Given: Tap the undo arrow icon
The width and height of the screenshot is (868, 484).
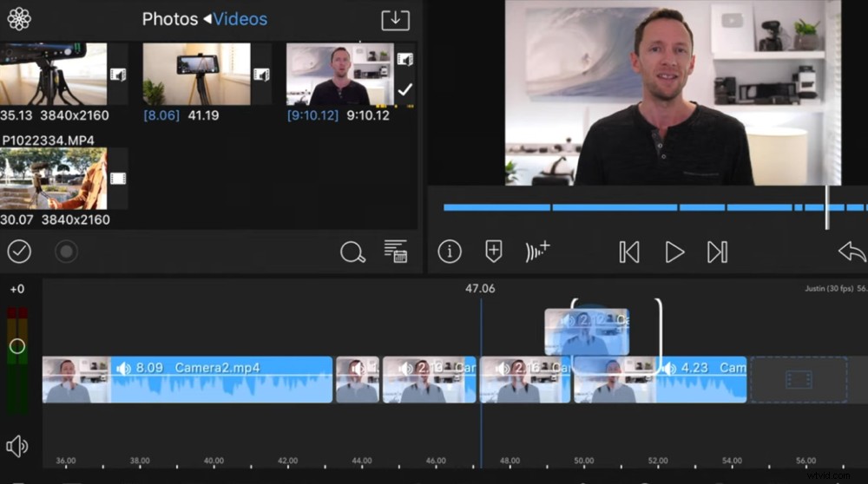Looking at the screenshot, I should point(852,252).
